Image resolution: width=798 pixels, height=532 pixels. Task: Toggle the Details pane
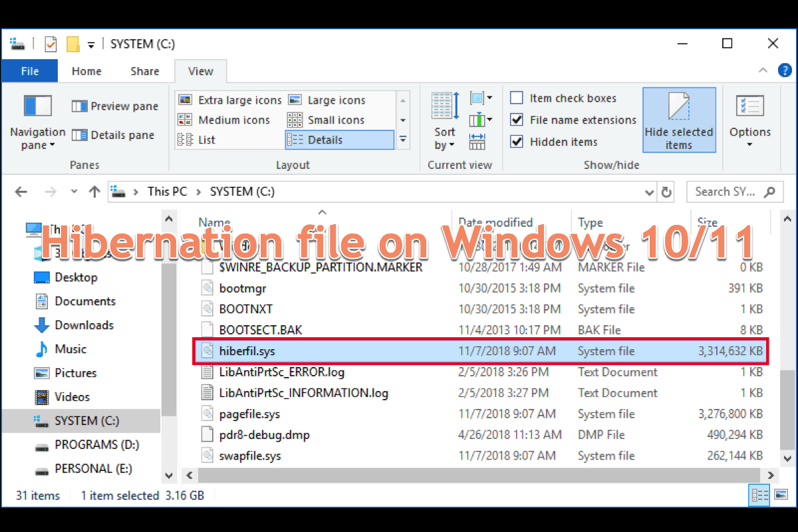tap(113, 135)
